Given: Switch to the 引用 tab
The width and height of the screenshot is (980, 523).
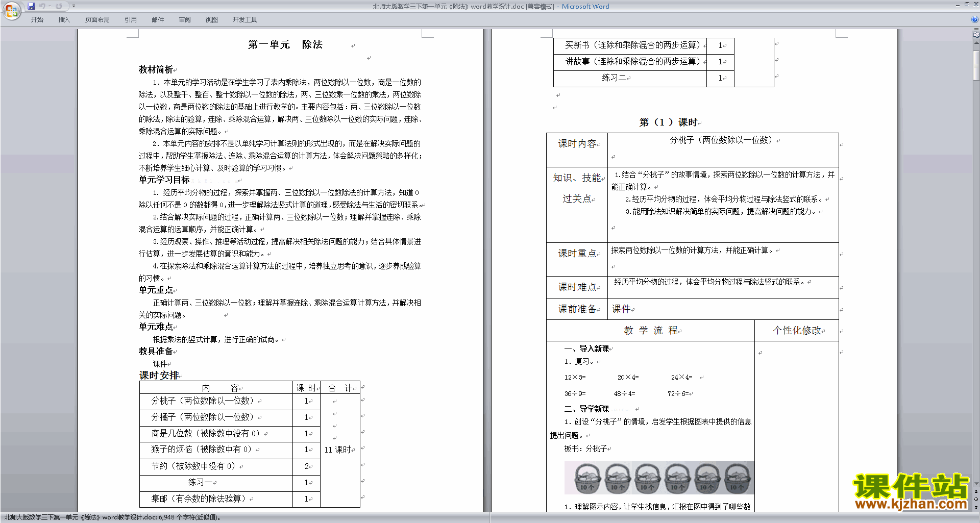Looking at the screenshot, I should click(131, 19).
